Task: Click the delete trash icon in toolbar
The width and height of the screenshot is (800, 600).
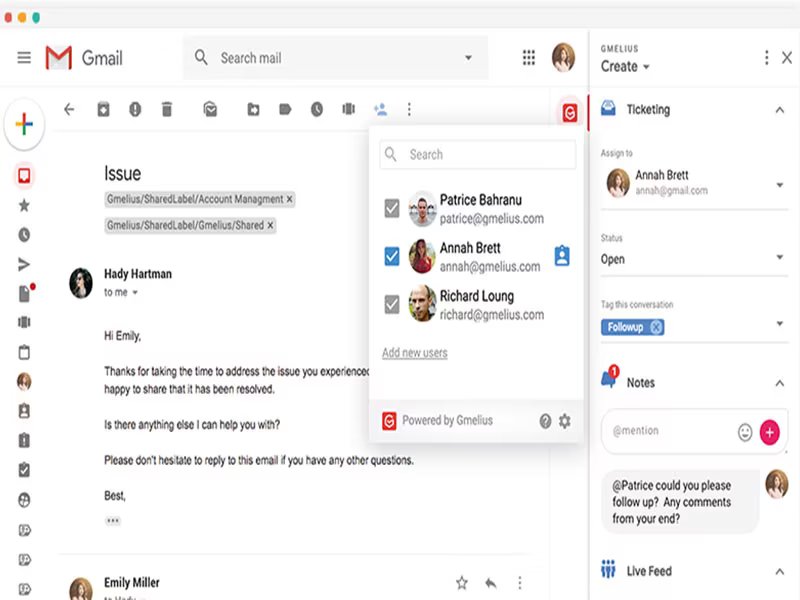Action: click(167, 109)
